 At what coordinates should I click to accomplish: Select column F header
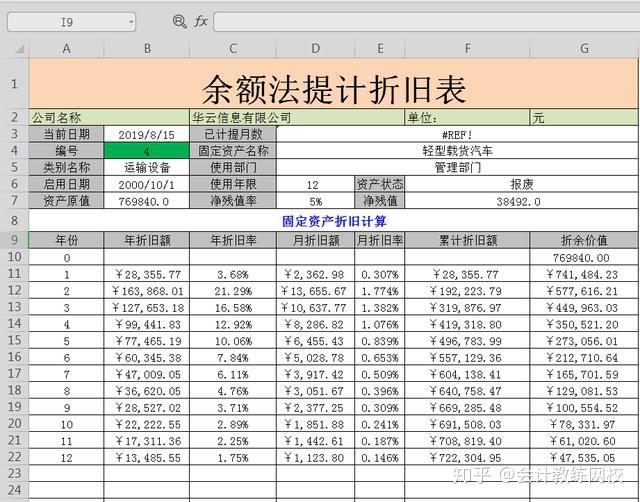click(467, 49)
